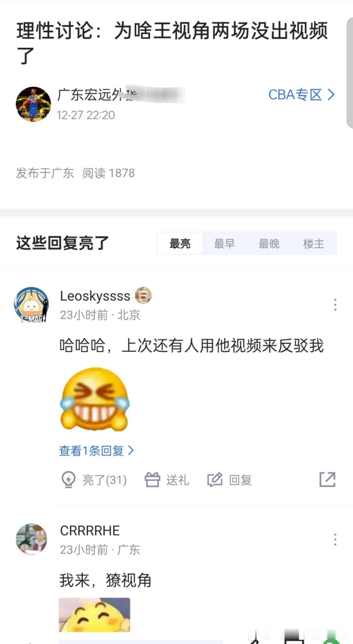Open the three-dot menu on CRRRRHE's comment
The width and height of the screenshot is (353, 644).
(x=335, y=539)
